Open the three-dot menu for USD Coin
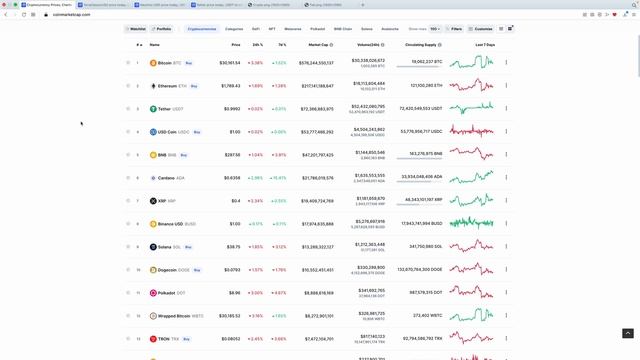This screenshot has height=360, width=640. tap(506, 131)
